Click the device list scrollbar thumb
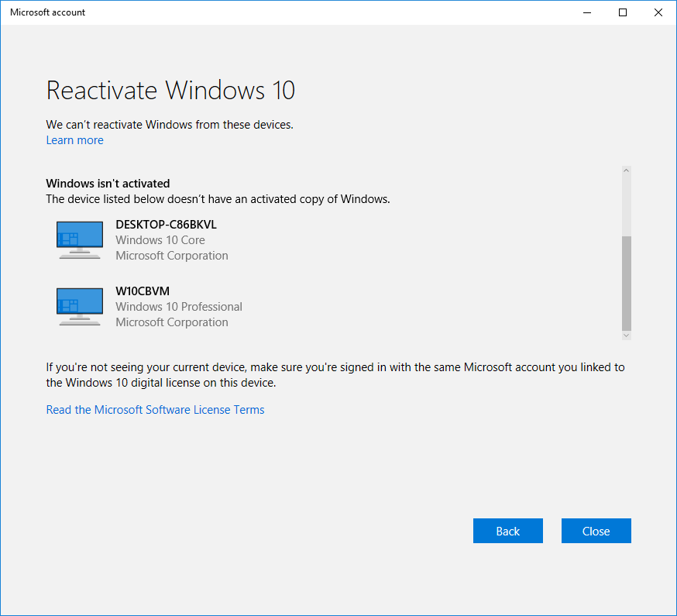This screenshot has width=677, height=616. 626,283
